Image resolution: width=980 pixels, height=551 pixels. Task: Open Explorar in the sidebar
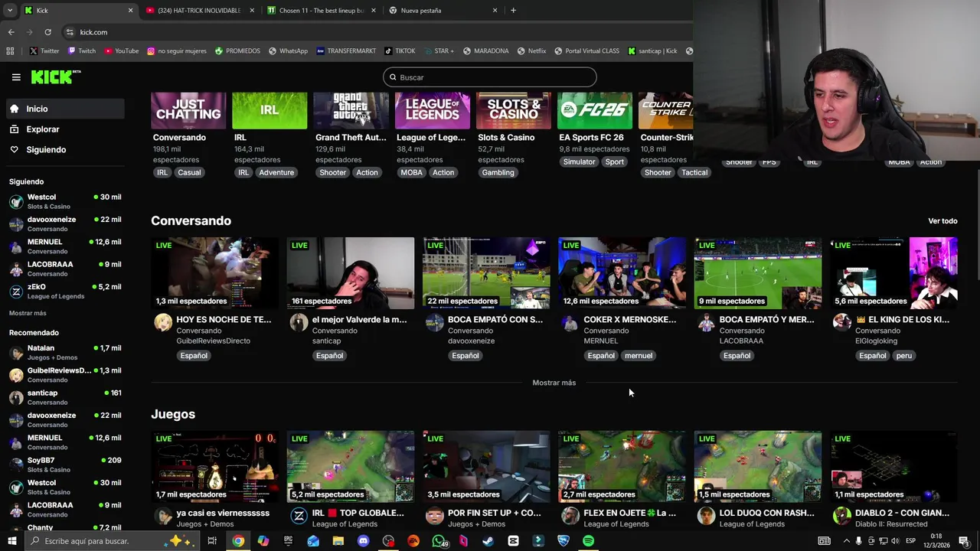click(x=64, y=129)
